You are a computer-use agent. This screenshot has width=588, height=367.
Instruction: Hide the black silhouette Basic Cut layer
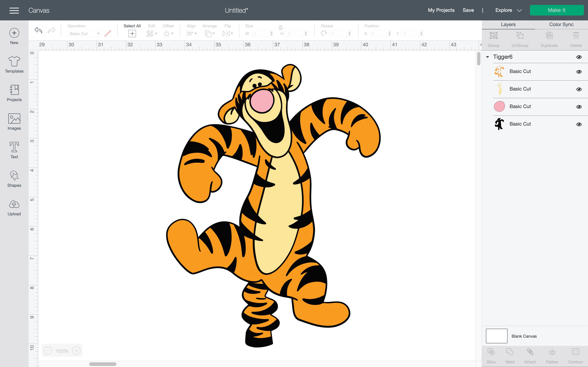pos(579,124)
